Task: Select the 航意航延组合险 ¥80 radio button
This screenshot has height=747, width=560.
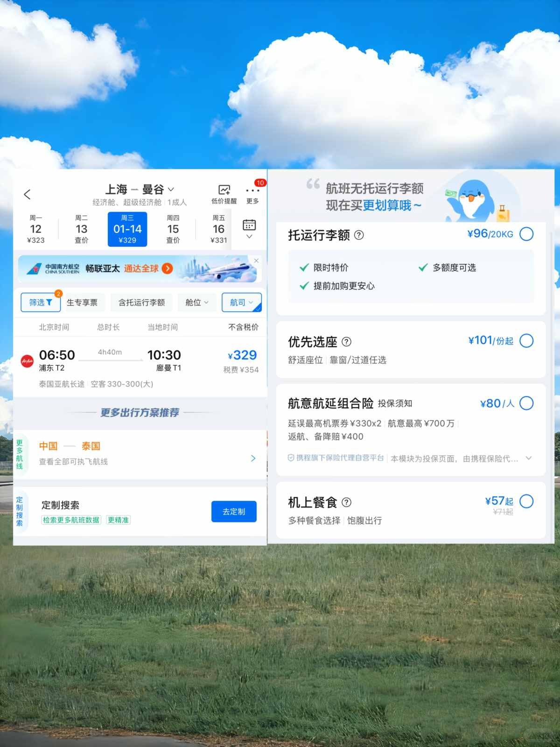Action: pyautogui.click(x=526, y=403)
